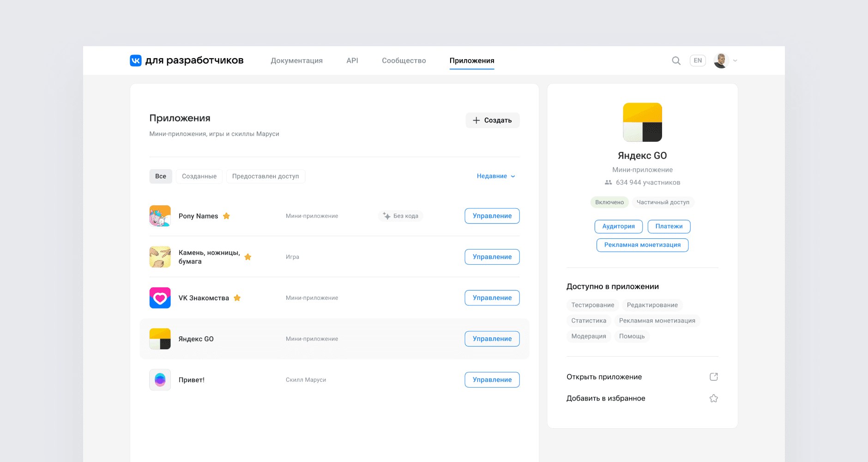The width and height of the screenshot is (868, 462).
Task: Select the Все filter chip
Action: [x=161, y=176]
